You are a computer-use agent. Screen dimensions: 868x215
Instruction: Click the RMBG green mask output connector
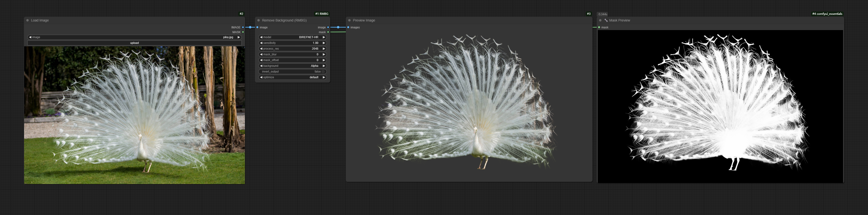coord(328,32)
